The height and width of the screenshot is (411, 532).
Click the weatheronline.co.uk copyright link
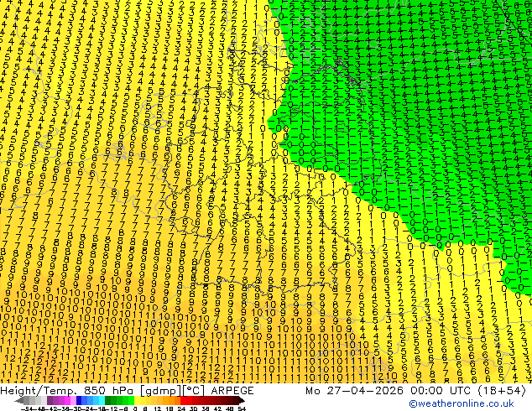[x=462, y=403]
